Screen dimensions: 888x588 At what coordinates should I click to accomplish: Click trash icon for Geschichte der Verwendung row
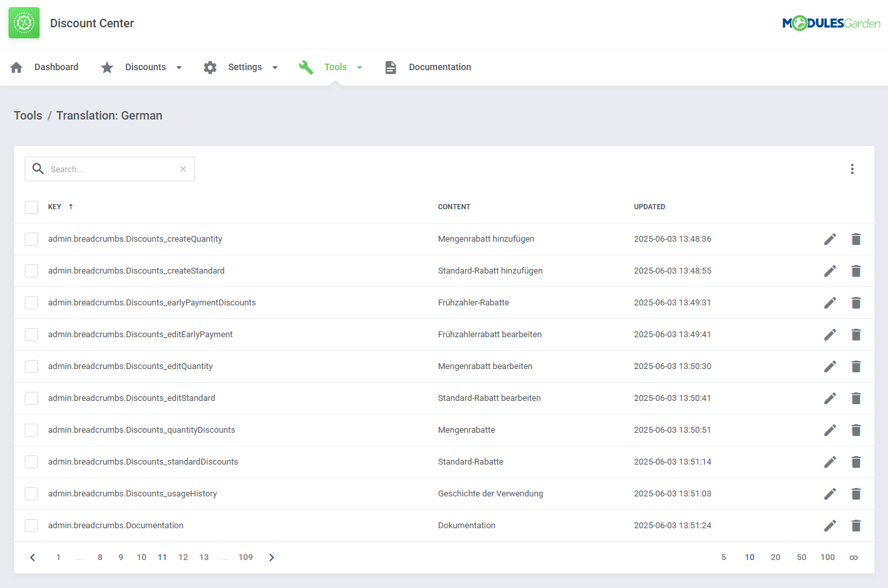pos(856,494)
